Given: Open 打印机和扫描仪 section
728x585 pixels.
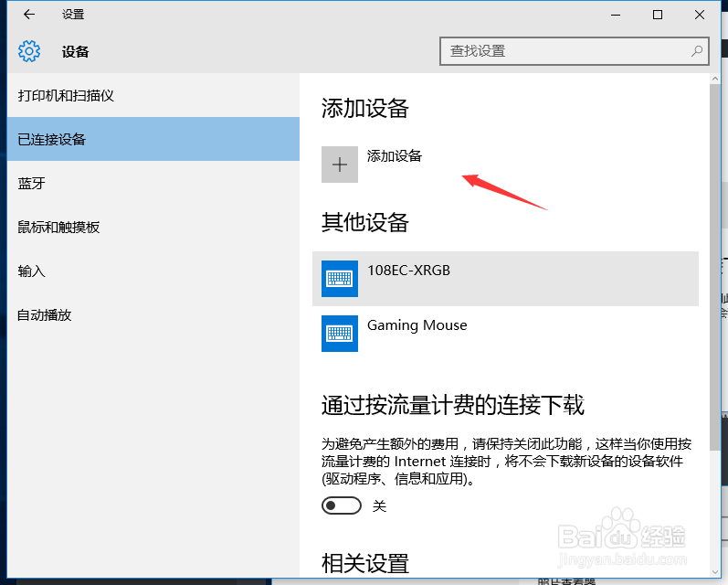Looking at the screenshot, I should coord(153,95).
